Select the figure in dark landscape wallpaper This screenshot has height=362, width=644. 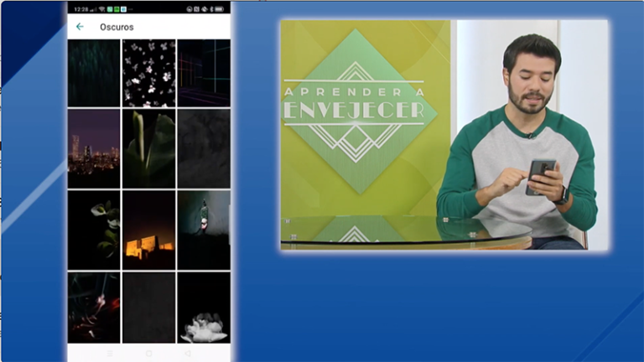[x=204, y=230]
